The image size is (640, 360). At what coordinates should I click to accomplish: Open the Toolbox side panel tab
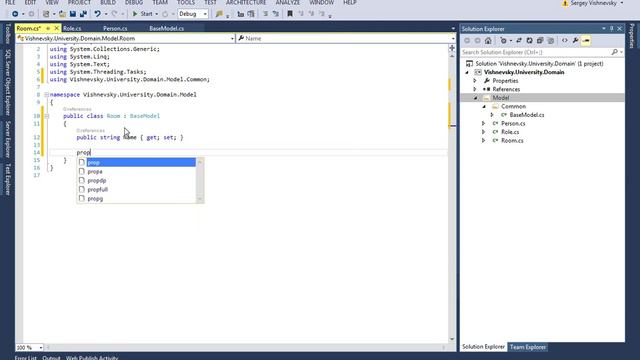7,34
